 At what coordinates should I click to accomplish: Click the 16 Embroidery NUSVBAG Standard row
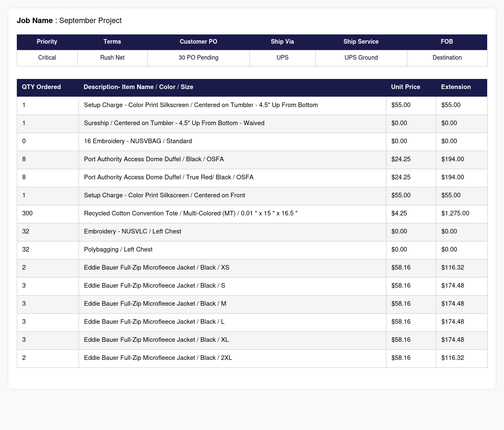coord(252,142)
